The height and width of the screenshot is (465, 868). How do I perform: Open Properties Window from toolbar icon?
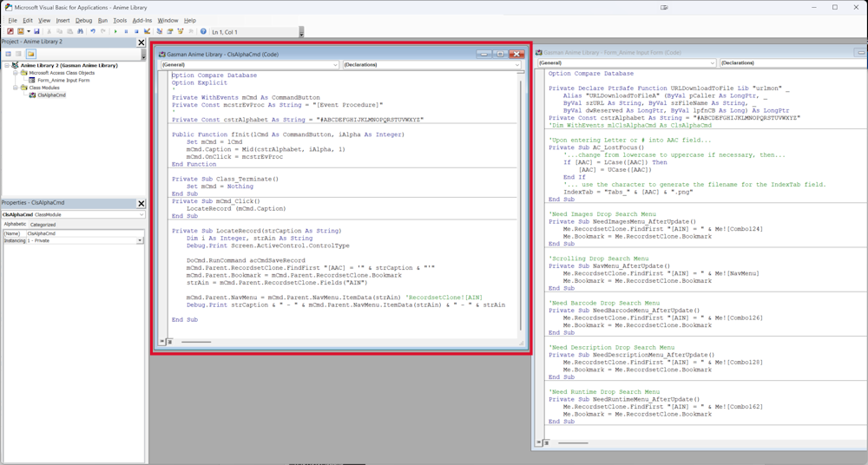click(170, 31)
